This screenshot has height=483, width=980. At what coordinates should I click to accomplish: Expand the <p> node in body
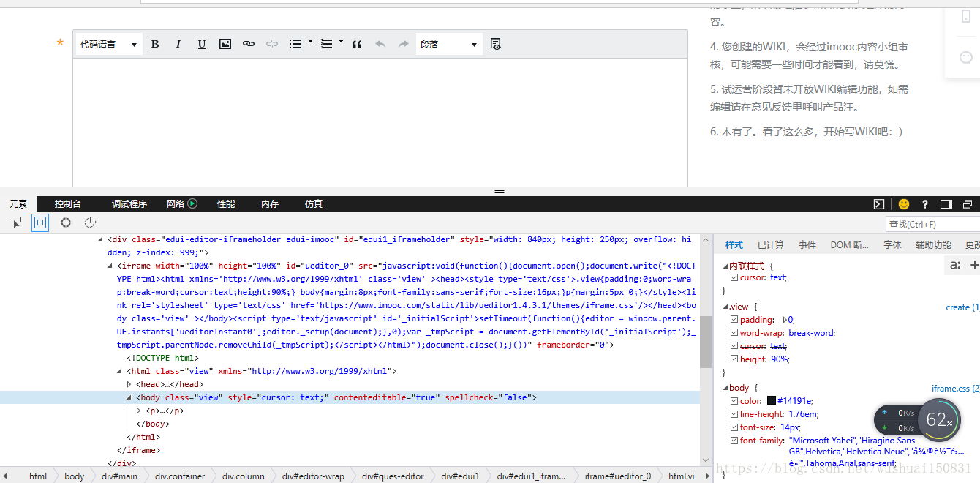(139, 411)
